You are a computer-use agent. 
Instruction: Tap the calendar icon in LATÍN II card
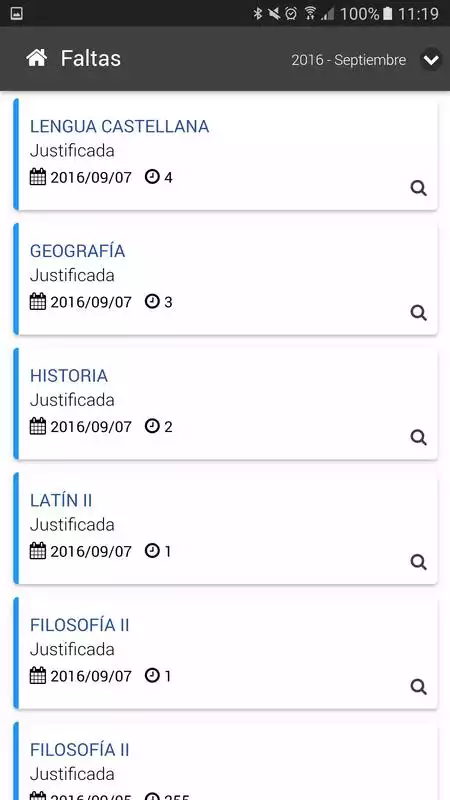point(38,551)
